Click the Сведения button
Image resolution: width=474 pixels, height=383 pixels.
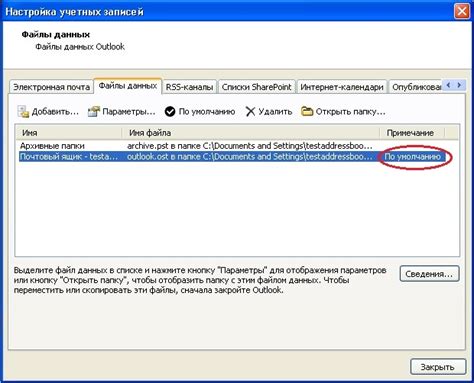tap(429, 274)
